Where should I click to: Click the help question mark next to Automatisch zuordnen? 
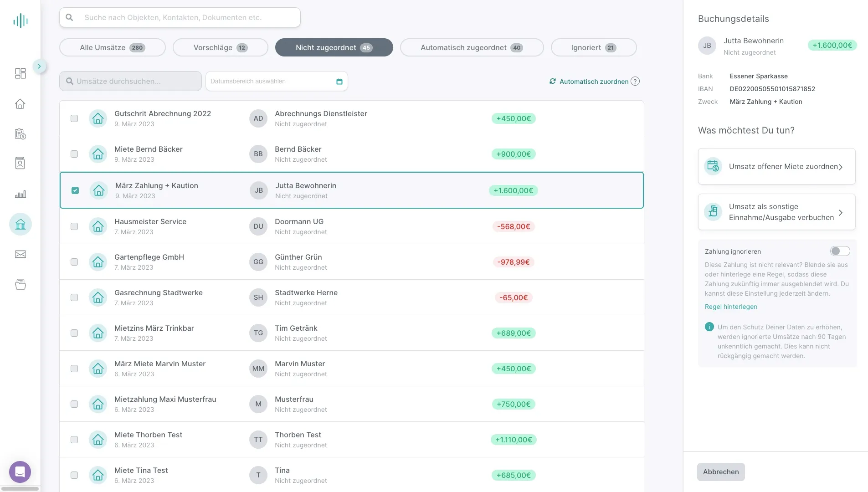(635, 81)
